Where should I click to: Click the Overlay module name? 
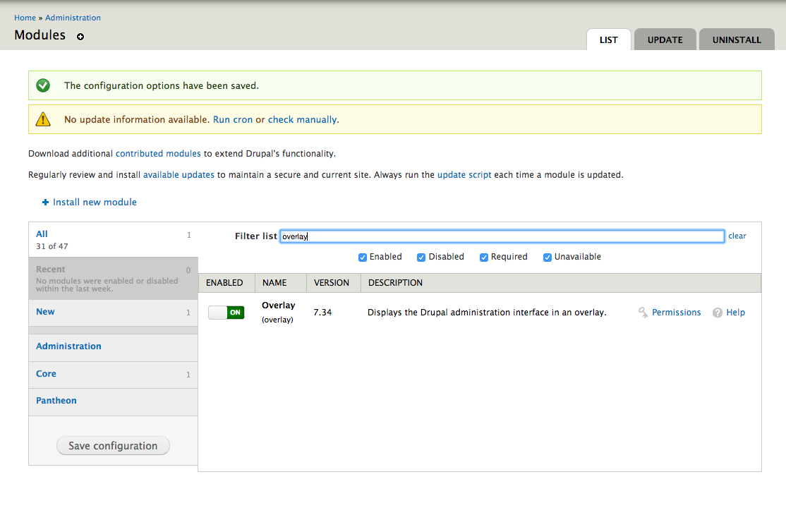(278, 306)
